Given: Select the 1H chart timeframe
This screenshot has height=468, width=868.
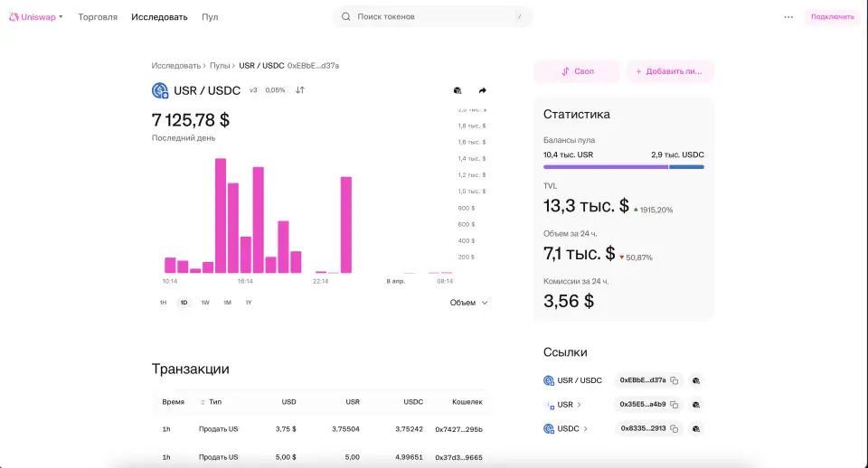Looking at the screenshot, I should tap(163, 303).
